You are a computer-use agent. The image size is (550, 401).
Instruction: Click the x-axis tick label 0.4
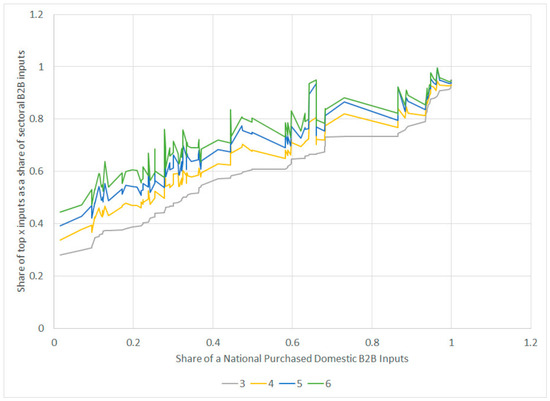tap(213, 342)
